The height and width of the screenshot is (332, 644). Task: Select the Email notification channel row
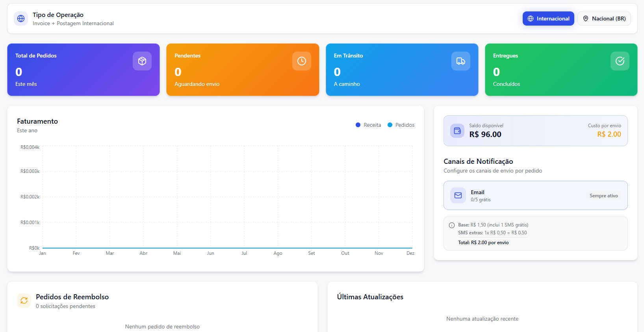coord(536,195)
